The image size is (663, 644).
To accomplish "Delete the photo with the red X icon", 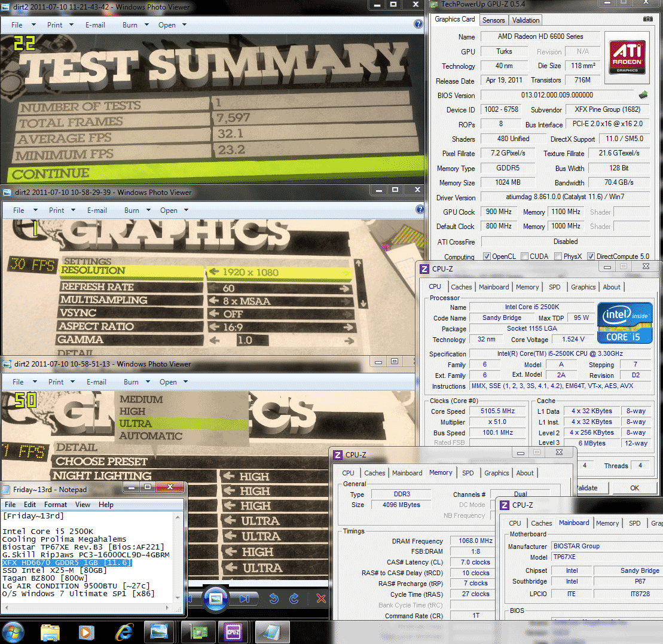I will 321,599.
